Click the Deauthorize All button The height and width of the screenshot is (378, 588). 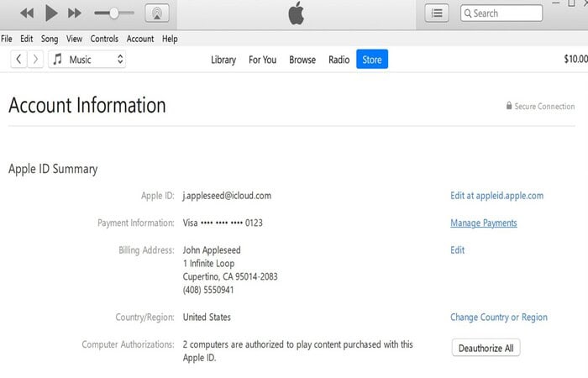(486, 348)
